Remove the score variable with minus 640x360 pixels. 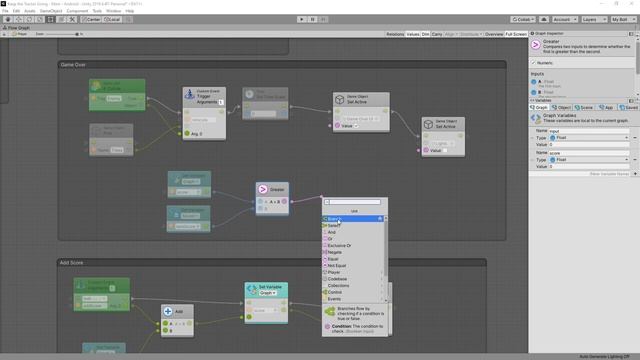635,160
